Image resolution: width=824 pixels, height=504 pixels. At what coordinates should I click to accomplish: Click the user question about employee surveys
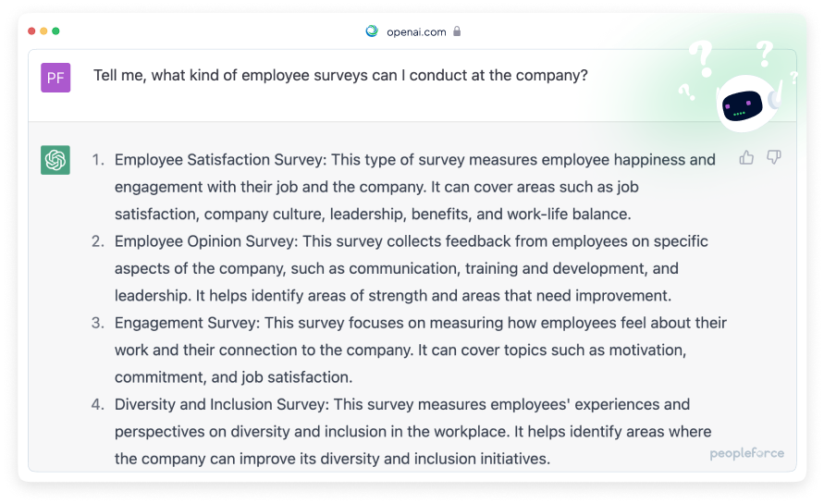coord(340,76)
